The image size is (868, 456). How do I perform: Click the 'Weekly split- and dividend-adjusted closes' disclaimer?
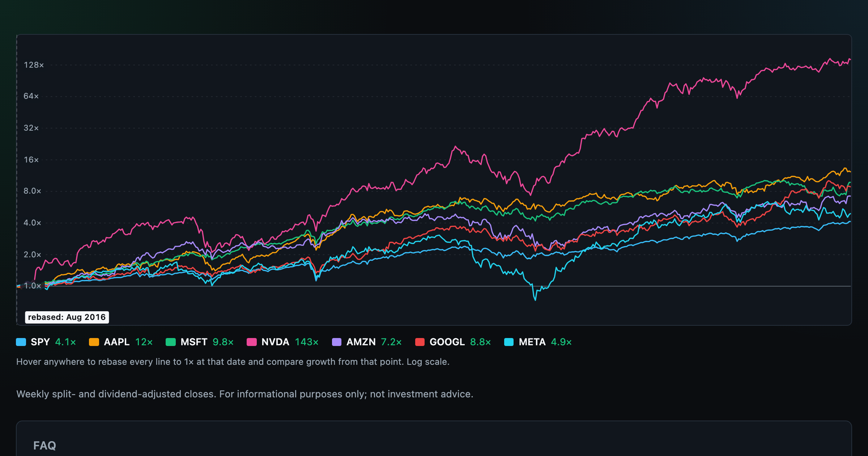coord(245,394)
